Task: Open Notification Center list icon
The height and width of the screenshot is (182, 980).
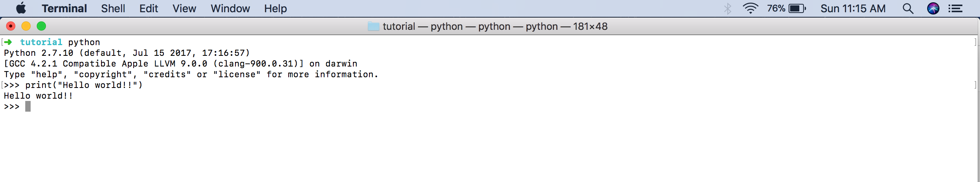Action: (955, 8)
